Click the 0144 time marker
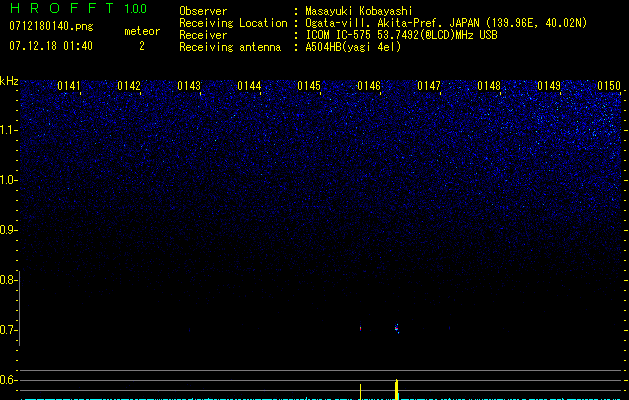This screenshot has width=629, height=400. [x=249, y=86]
